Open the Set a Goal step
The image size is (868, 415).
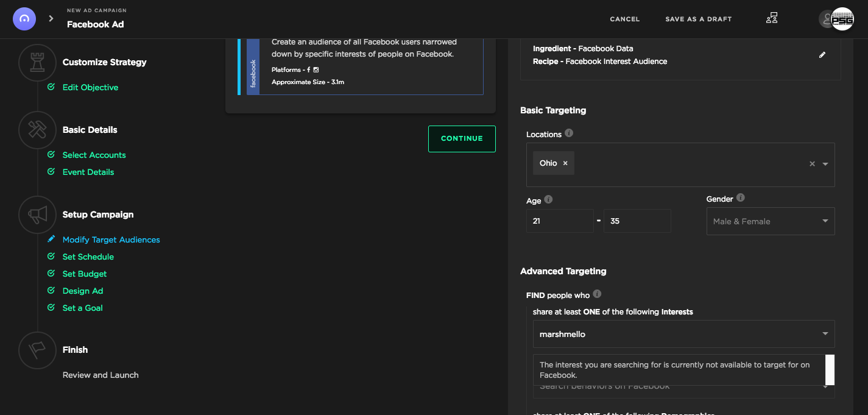click(x=83, y=308)
